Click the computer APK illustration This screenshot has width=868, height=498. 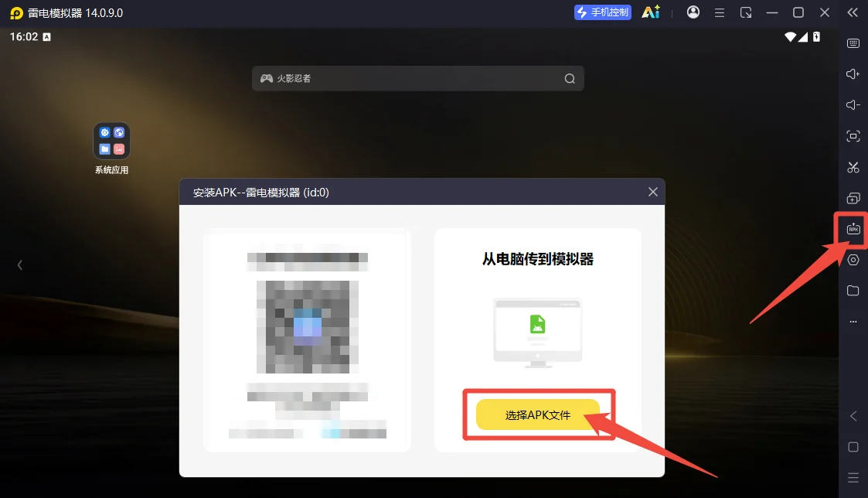pyautogui.click(x=537, y=333)
